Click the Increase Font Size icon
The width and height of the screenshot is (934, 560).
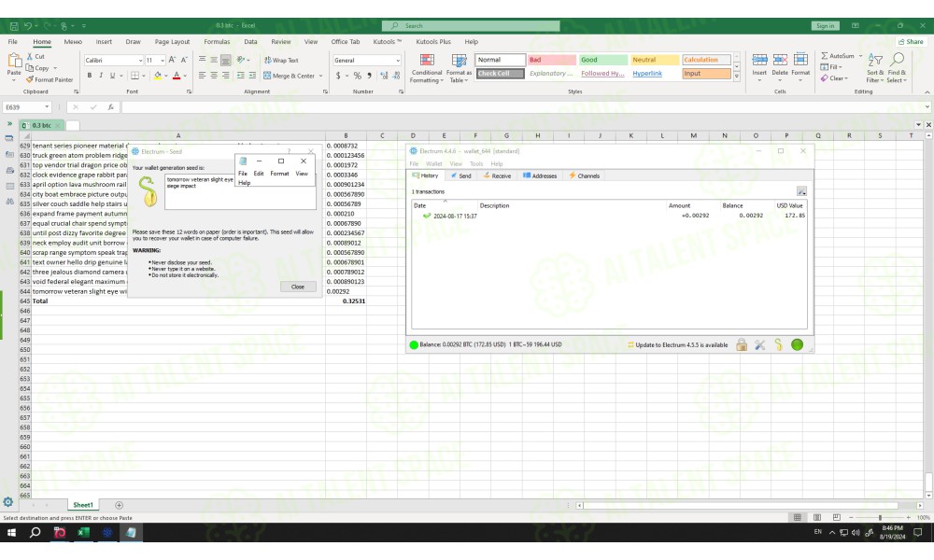point(172,60)
